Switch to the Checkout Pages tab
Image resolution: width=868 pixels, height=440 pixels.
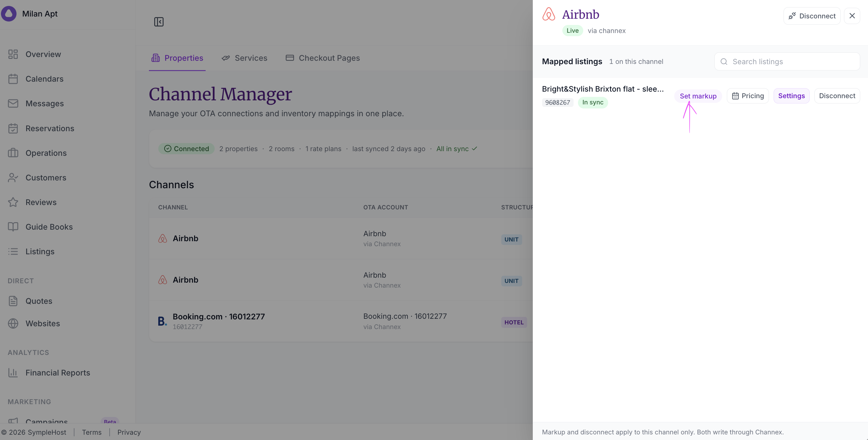pos(322,58)
